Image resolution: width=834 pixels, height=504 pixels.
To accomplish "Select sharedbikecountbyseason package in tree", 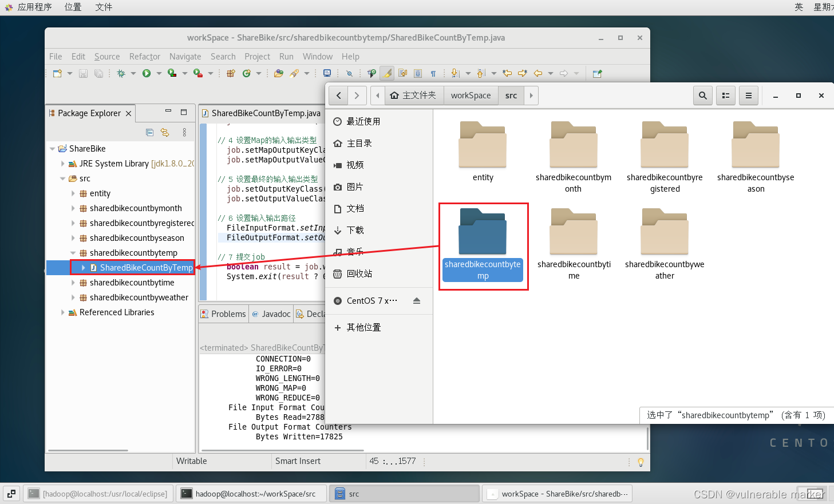I will (137, 238).
